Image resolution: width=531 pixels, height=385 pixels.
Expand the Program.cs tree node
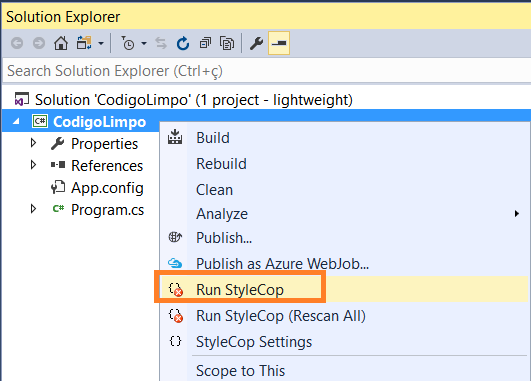point(33,209)
